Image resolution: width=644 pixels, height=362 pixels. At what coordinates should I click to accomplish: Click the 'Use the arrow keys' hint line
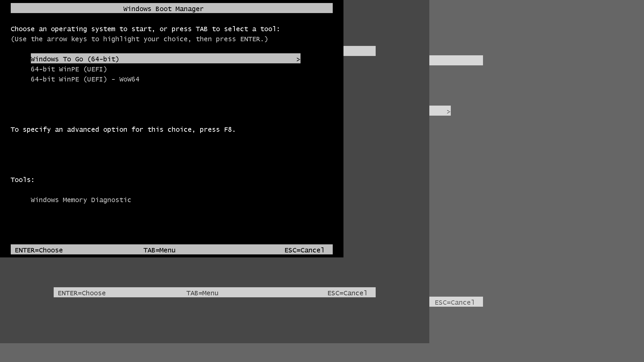click(139, 39)
